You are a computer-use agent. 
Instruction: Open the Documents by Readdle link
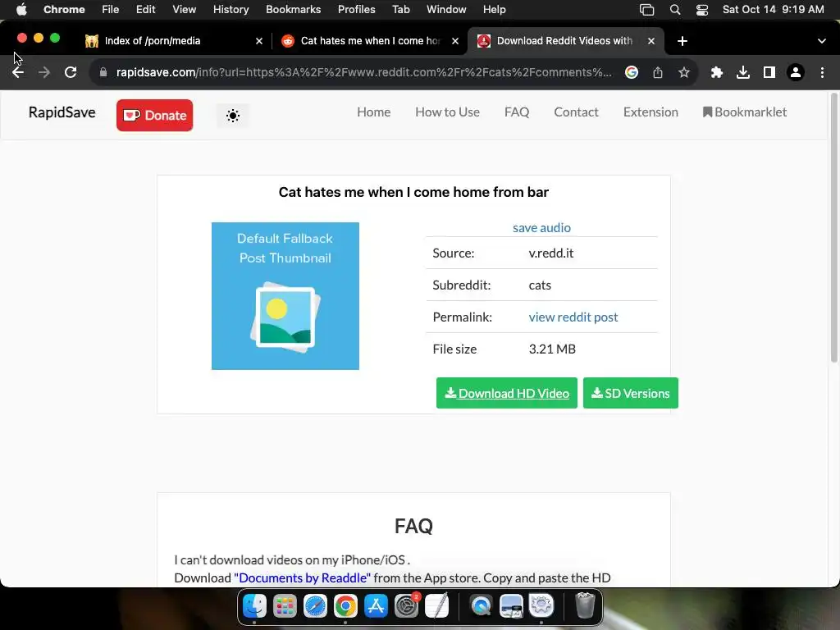[x=302, y=578]
